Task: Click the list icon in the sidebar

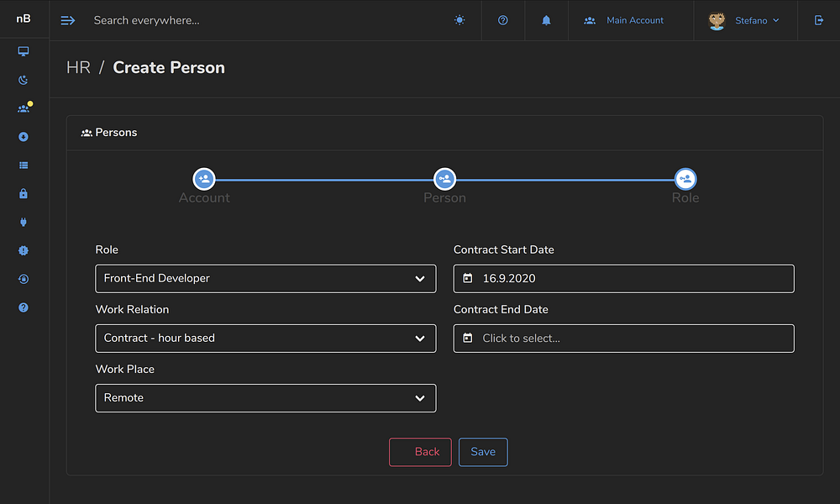Action: click(x=24, y=165)
